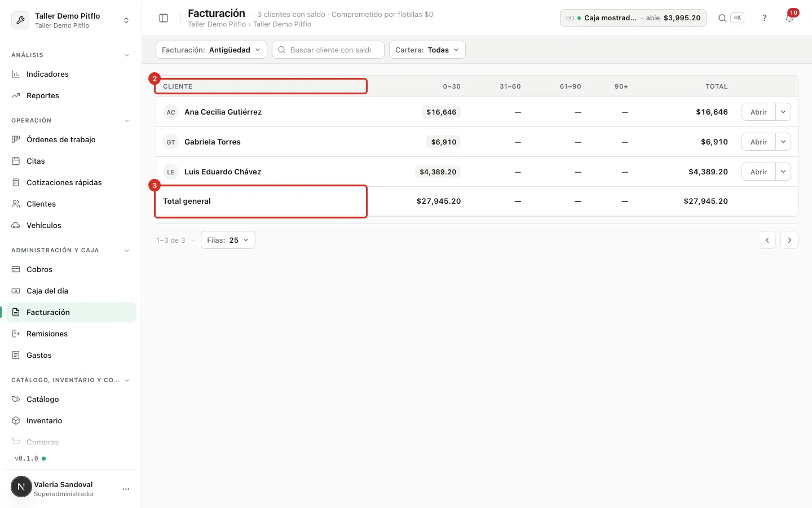This screenshot has height=508, width=812.
Task: Click Abrir for Luis Eduardo Chávez
Action: click(758, 172)
